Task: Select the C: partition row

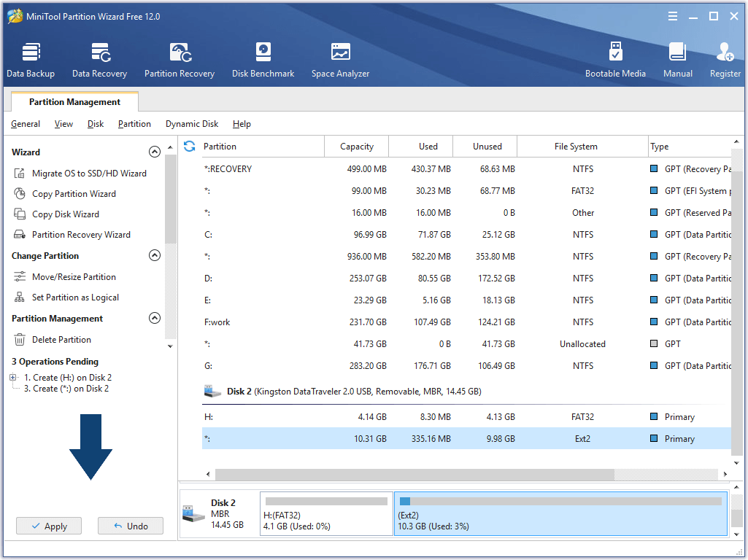Action: 466,235
